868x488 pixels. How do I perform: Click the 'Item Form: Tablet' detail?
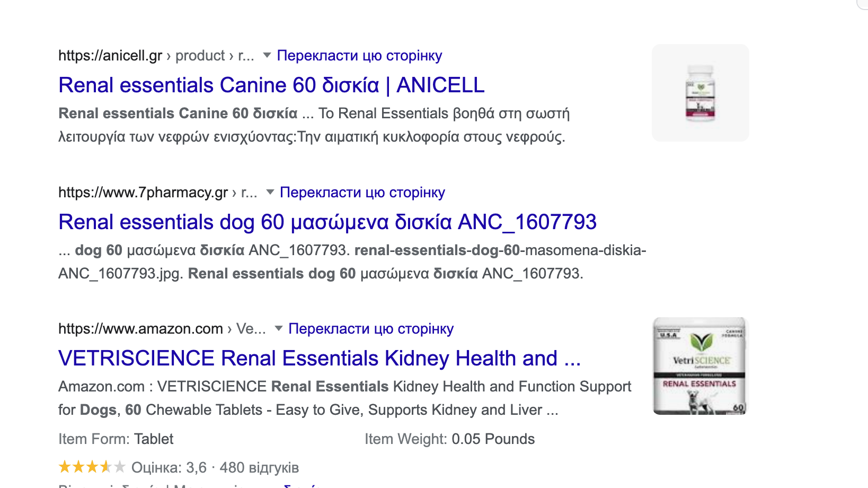[116, 439]
